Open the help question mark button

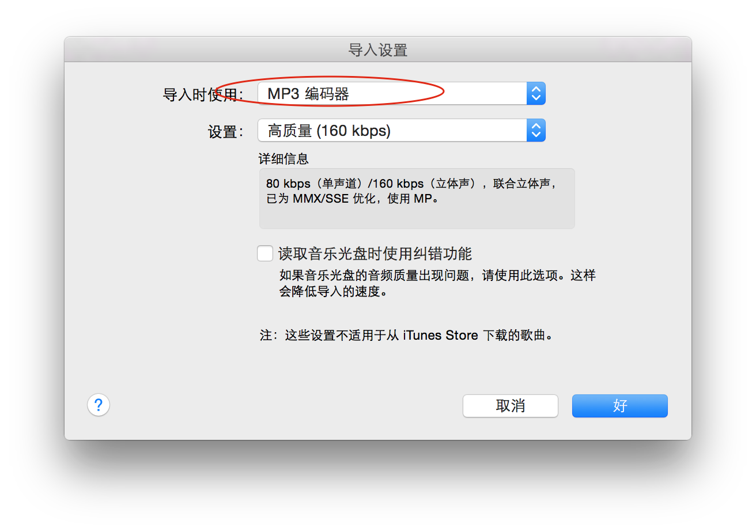click(x=99, y=405)
